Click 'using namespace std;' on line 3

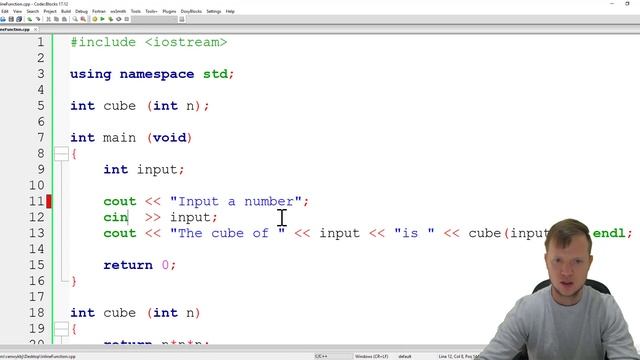point(152,74)
